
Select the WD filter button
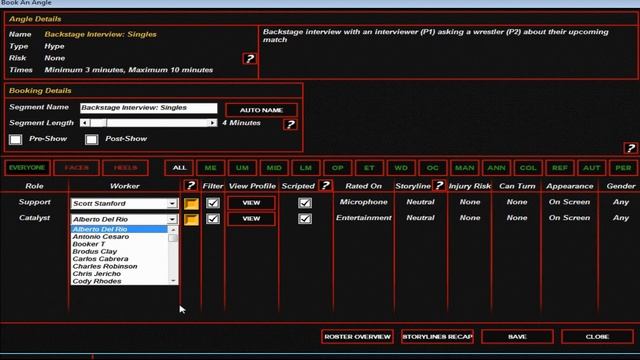pyautogui.click(x=401, y=168)
